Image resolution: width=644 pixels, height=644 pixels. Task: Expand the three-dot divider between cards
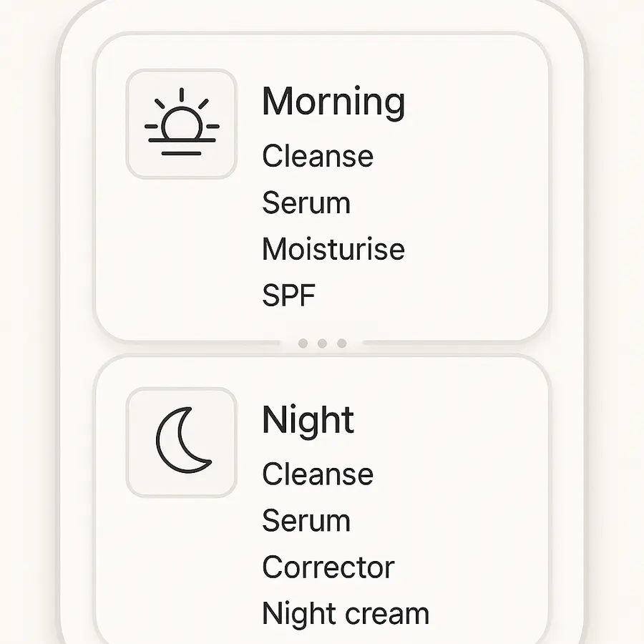click(321, 343)
